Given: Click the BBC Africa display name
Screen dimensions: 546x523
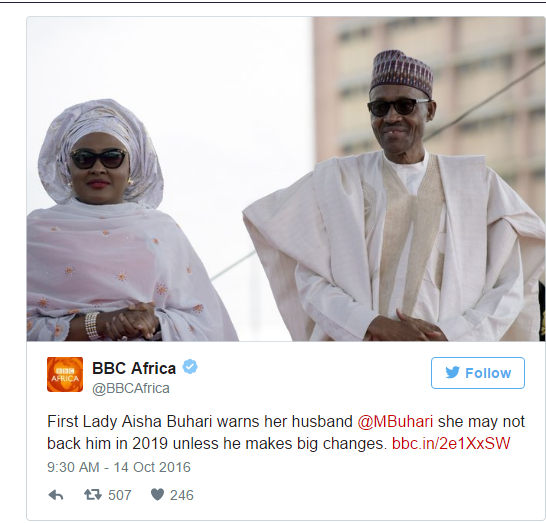Looking at the screenshot, I should 134,368.
